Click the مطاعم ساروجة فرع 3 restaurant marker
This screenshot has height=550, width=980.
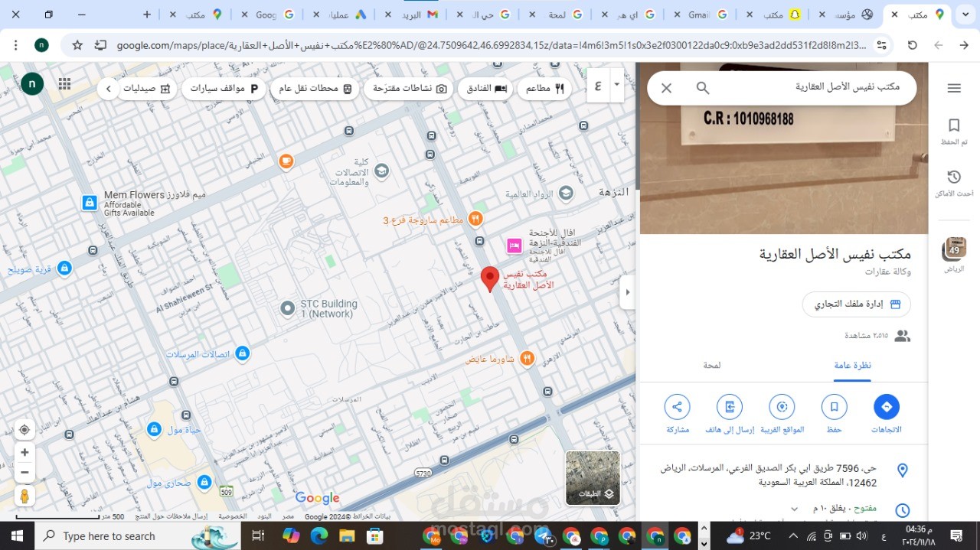pyautogui.click(x=475, y=219)
